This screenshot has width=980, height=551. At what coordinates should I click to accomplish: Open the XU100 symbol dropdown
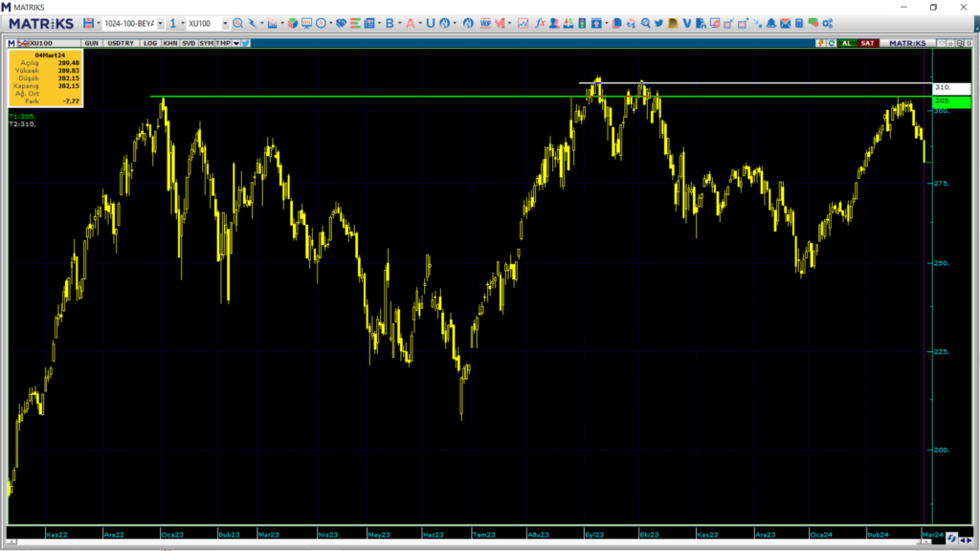click(x=224, y=23)
